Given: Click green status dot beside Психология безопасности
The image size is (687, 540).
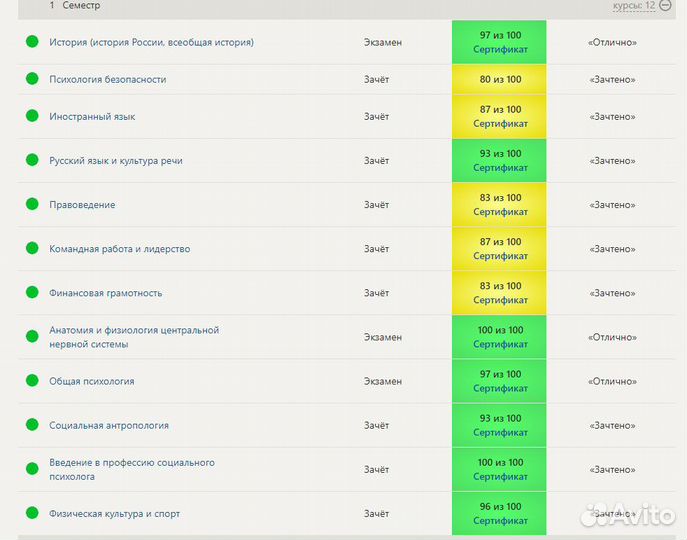Looking at the screenshot, I should (x=32, y=79).
